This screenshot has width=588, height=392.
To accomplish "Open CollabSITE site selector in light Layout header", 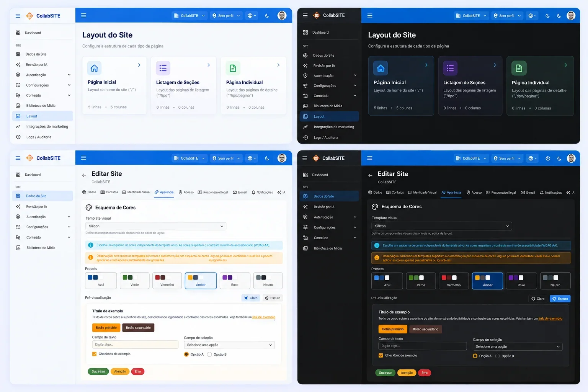I will tap(189, 16).
